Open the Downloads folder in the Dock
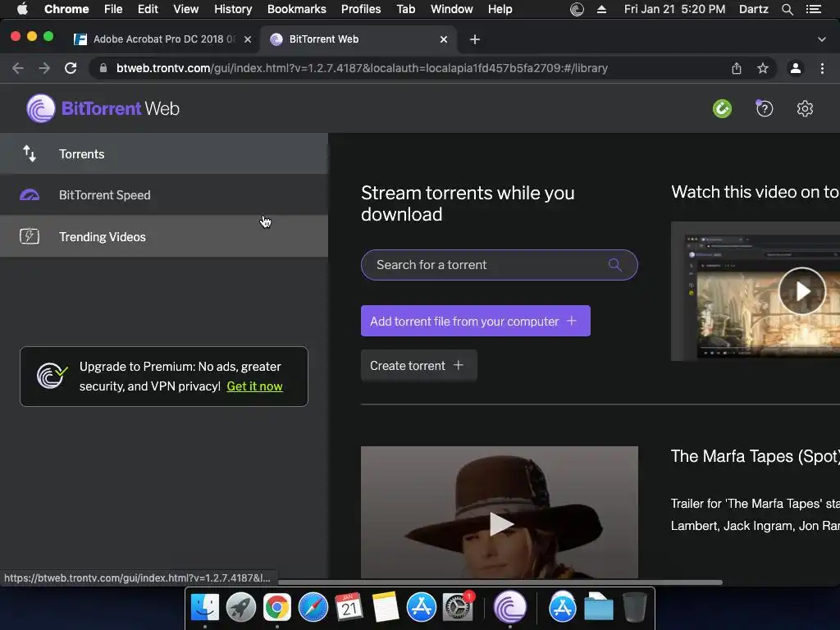This screenshot has width=840, height=630. click(x=598, y=607)
